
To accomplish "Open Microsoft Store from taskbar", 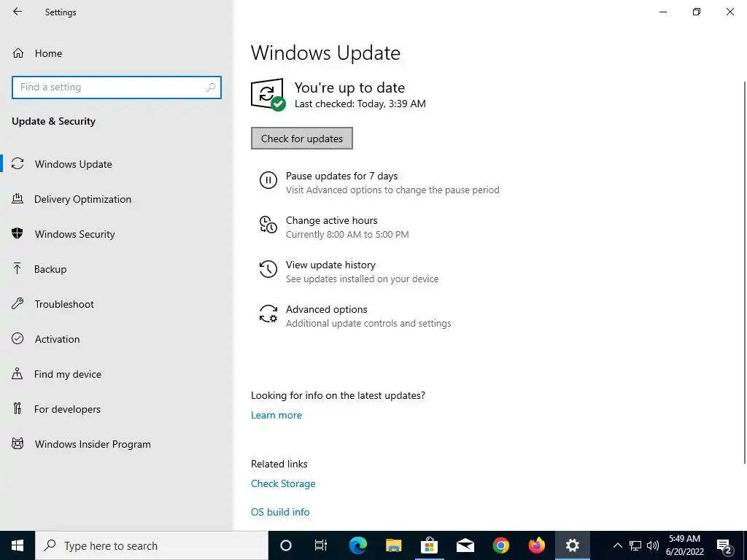I will [429, 545].
